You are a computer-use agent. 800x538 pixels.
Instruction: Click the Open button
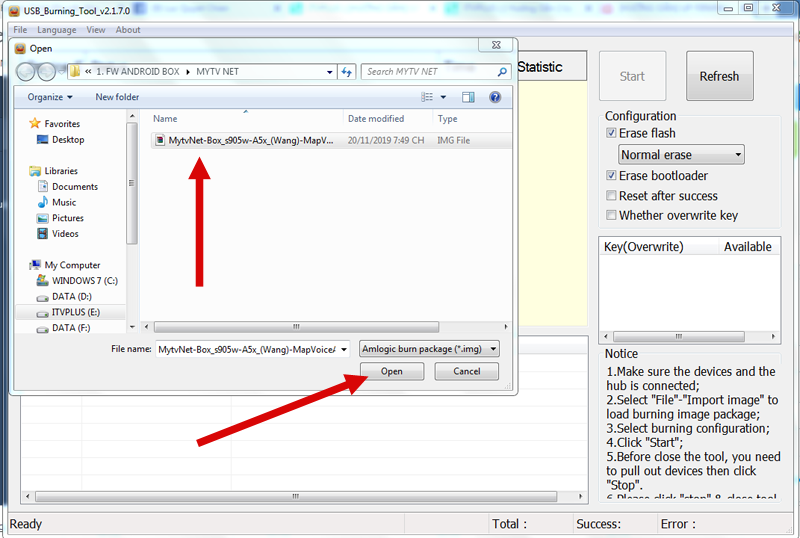(392, 371)
